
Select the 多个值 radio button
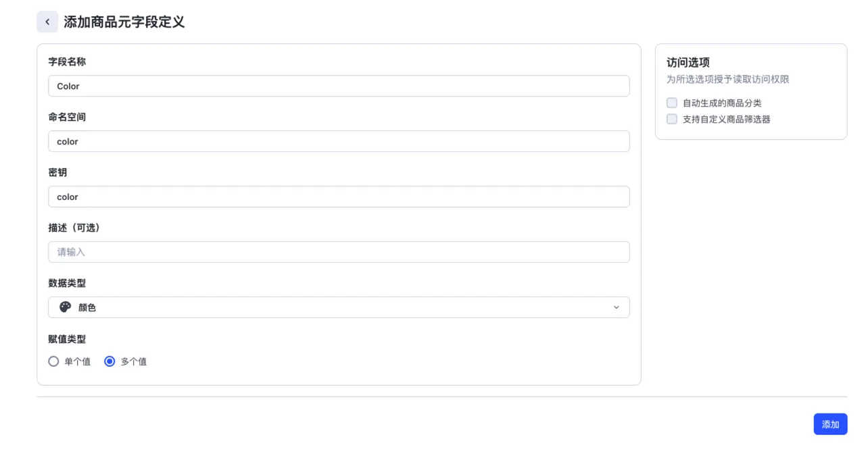coord(110,361)
